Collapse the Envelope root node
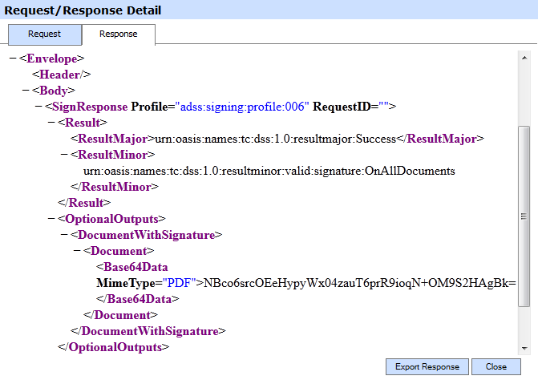The image size is (538, 392). tap(12, 59)
